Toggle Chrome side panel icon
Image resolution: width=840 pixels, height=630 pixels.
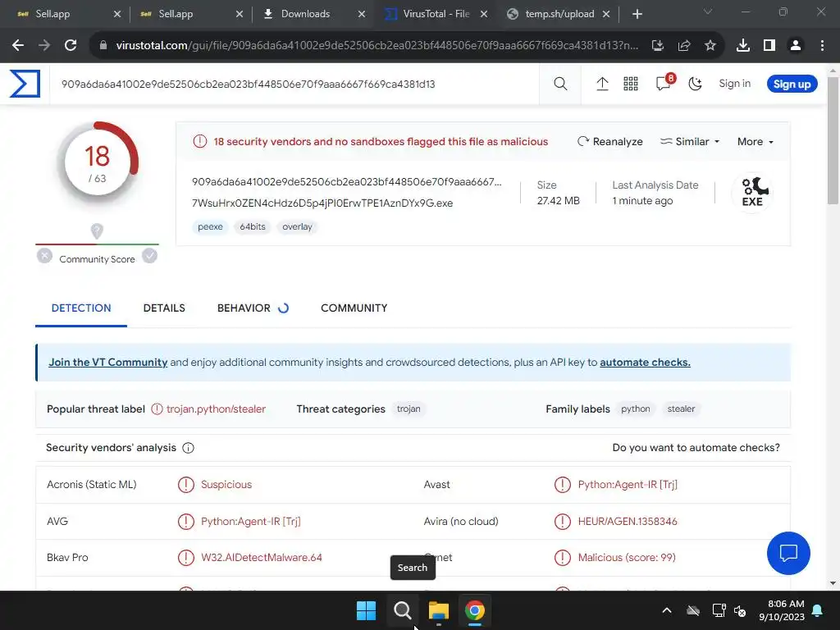point(769,46)
